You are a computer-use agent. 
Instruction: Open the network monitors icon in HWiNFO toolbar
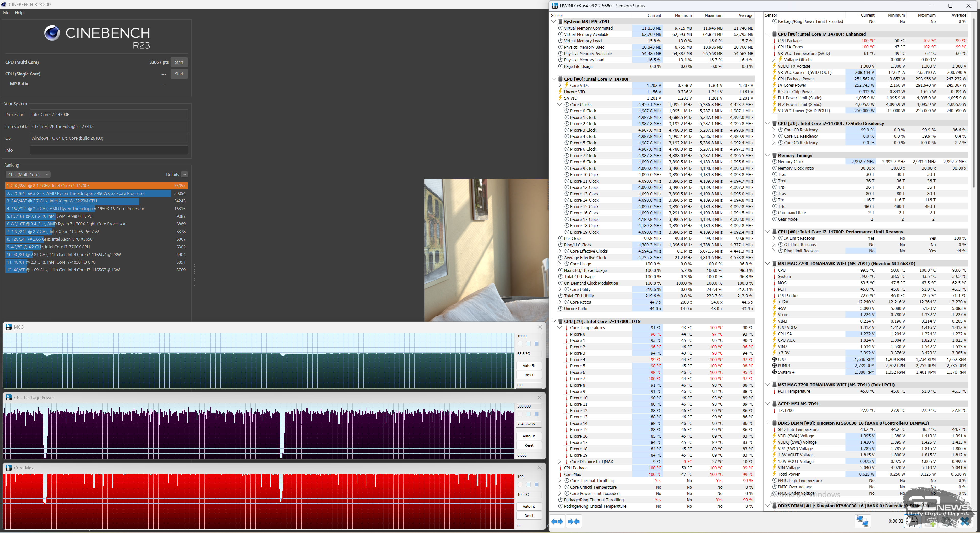pos(862,521)
